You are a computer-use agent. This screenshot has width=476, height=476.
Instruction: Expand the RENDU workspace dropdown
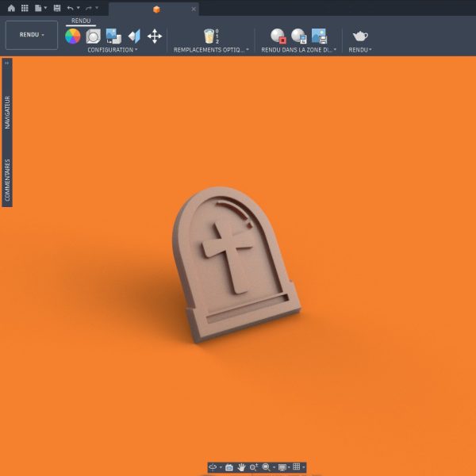(x=32, y=35)
